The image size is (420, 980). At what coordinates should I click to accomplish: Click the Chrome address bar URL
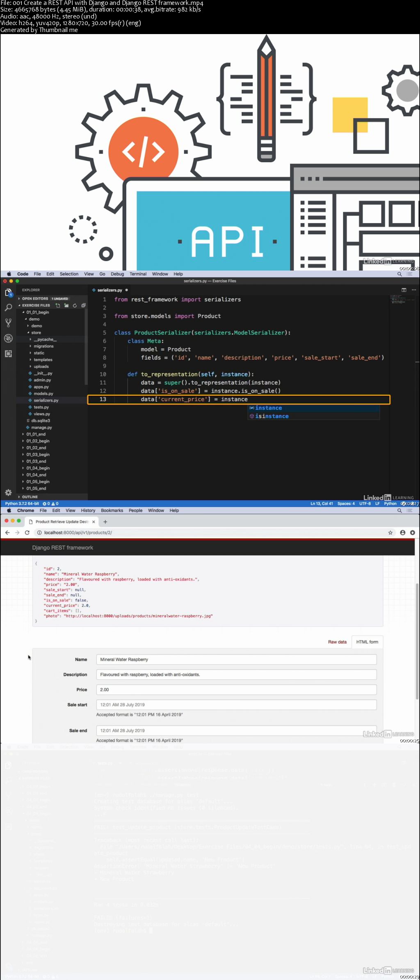[78, 532]
